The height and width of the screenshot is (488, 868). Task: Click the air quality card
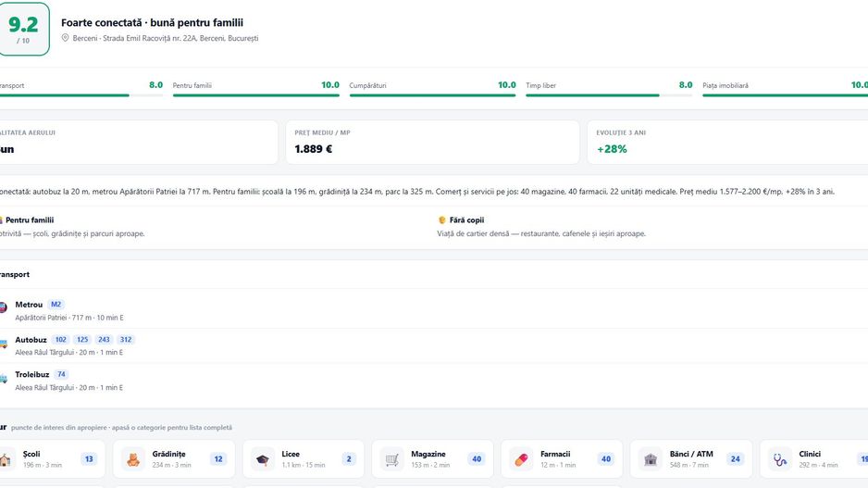[139, 142]
